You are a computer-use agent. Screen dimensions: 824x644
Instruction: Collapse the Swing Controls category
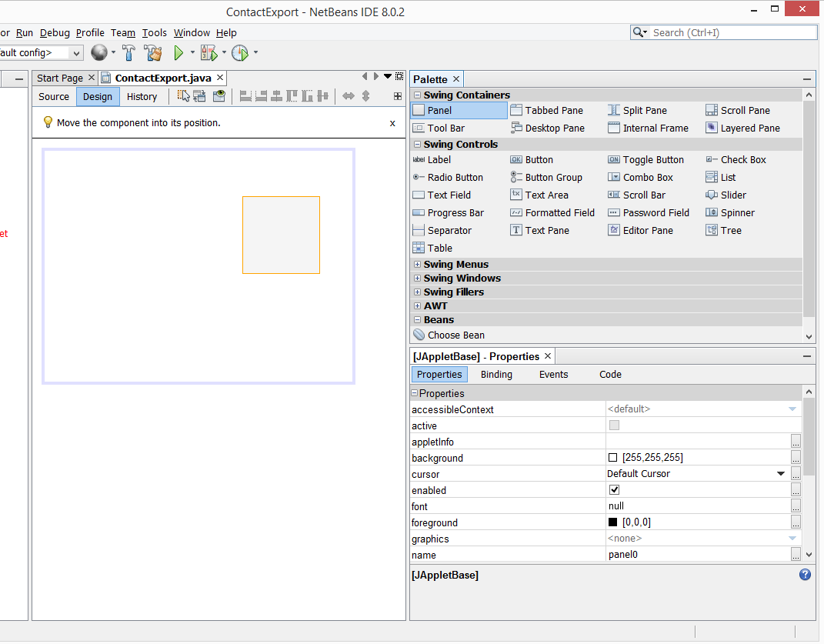417,145
